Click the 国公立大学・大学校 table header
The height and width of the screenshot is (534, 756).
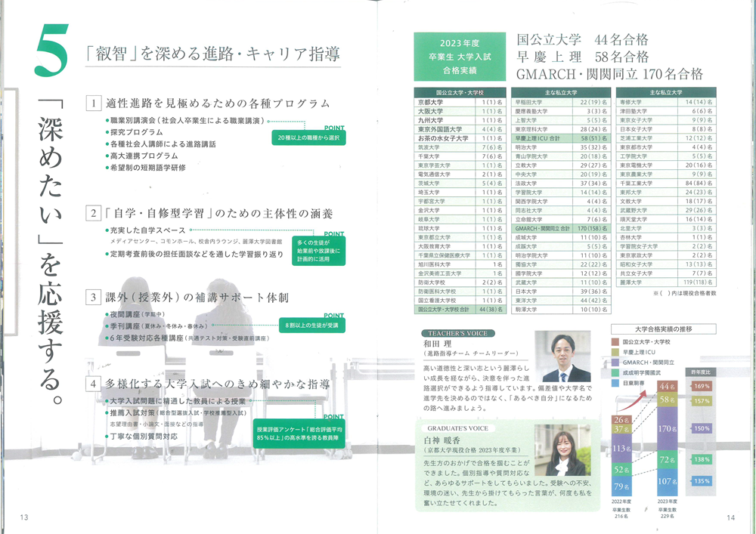click(460, 92)
